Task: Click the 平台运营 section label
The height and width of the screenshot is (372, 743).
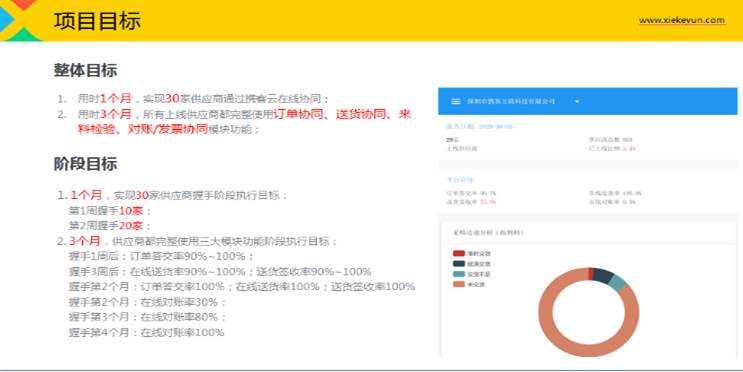Action: 460,180
